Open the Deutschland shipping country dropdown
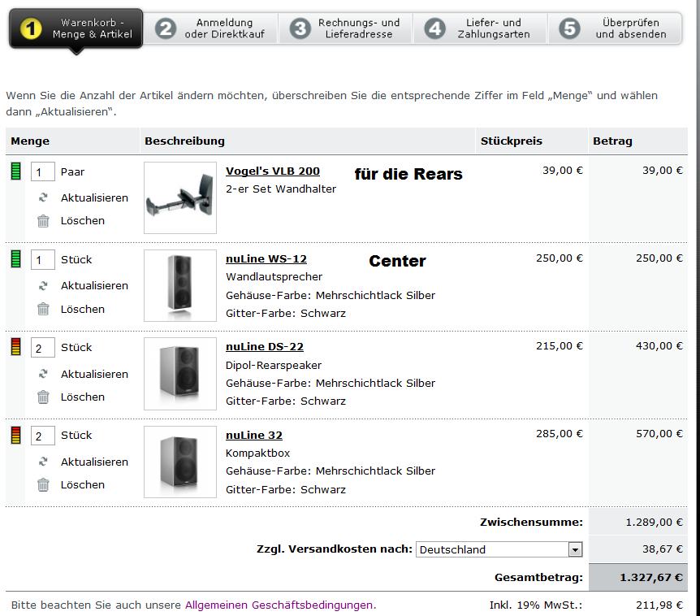The image size is (700, 616). pos(499,549)
